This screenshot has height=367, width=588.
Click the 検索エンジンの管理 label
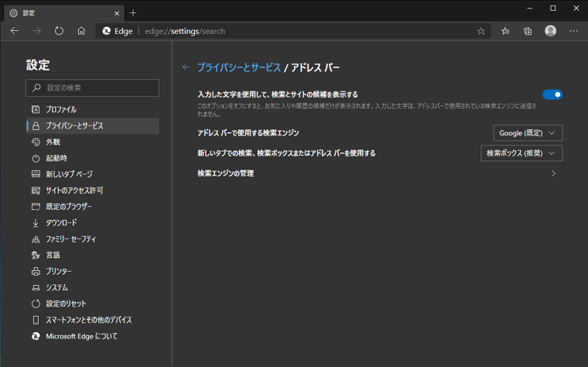[x=225, y=173]
